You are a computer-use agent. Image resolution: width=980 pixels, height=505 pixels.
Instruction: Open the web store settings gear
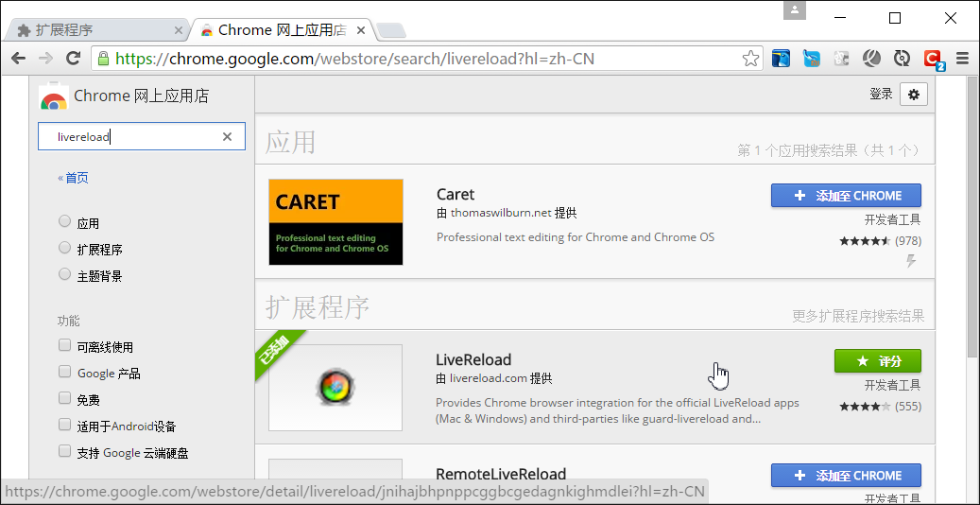[x=914, y=95]
